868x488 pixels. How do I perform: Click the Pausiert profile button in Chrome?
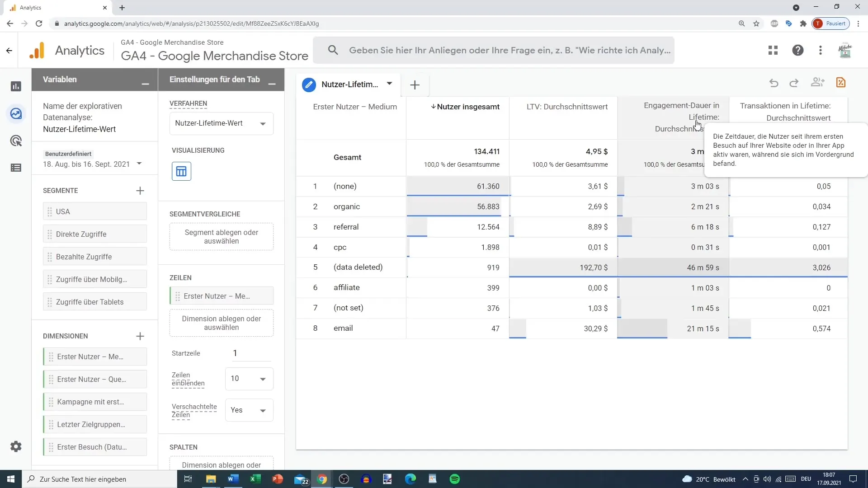coord(831,23)
